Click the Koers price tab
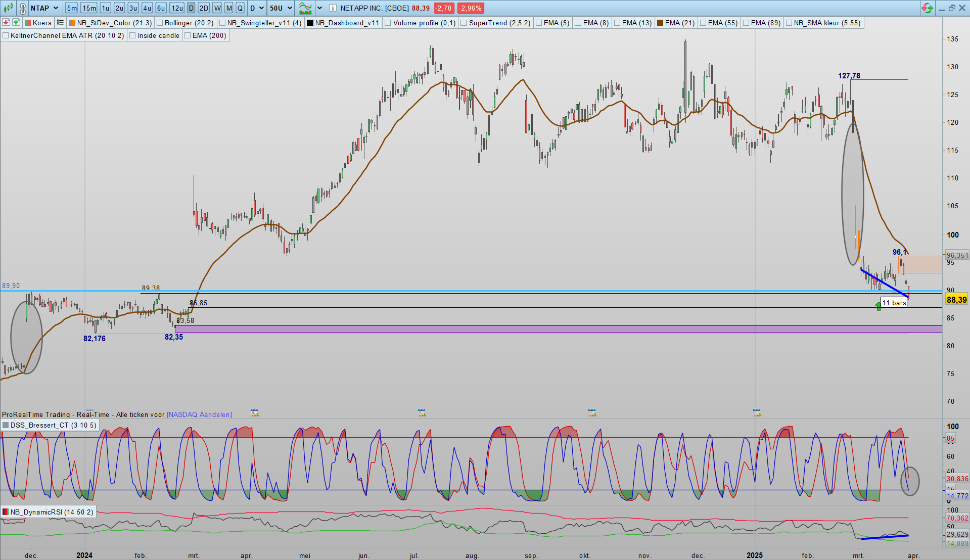Image resolution: width=970 pixels, height=560 pixels. [38, 23]
